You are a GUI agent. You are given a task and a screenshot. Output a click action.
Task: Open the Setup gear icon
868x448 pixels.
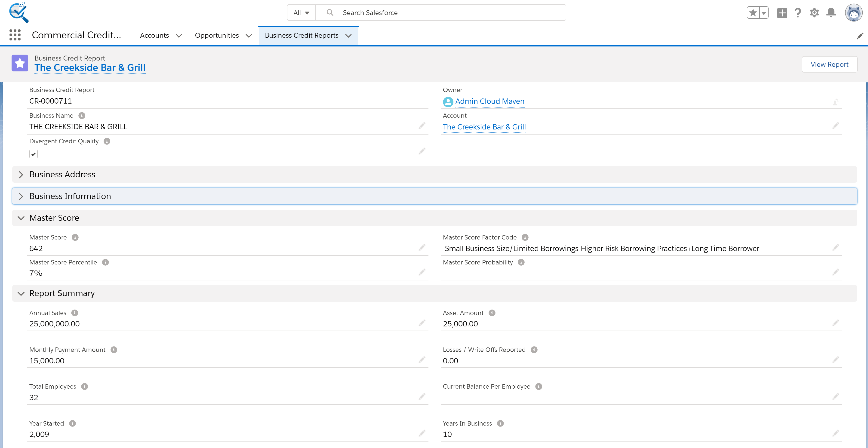tap(814, 13)
